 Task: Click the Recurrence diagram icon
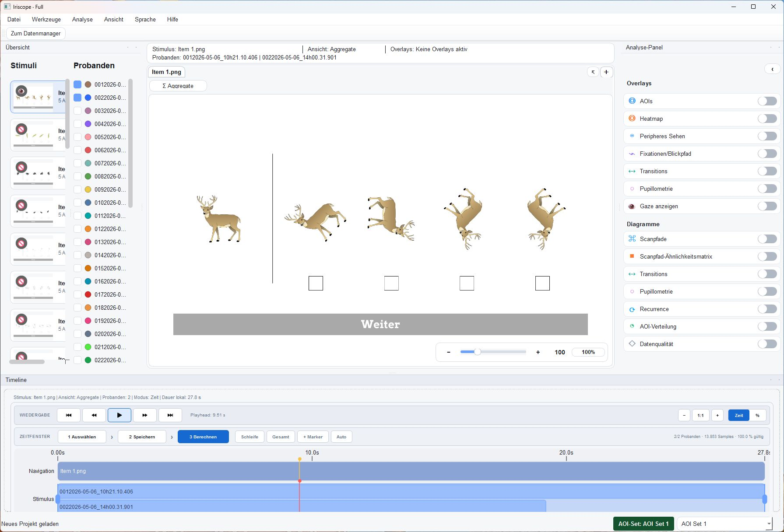632,309
